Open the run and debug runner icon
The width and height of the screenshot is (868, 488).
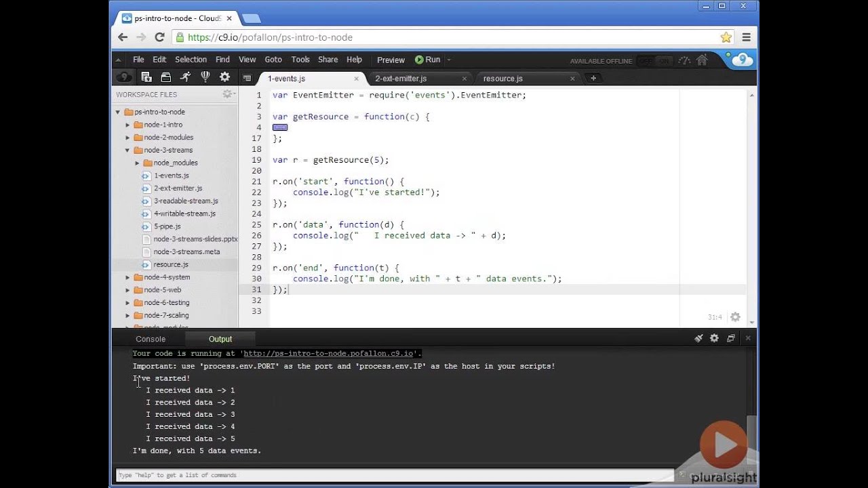coord(185,77)
